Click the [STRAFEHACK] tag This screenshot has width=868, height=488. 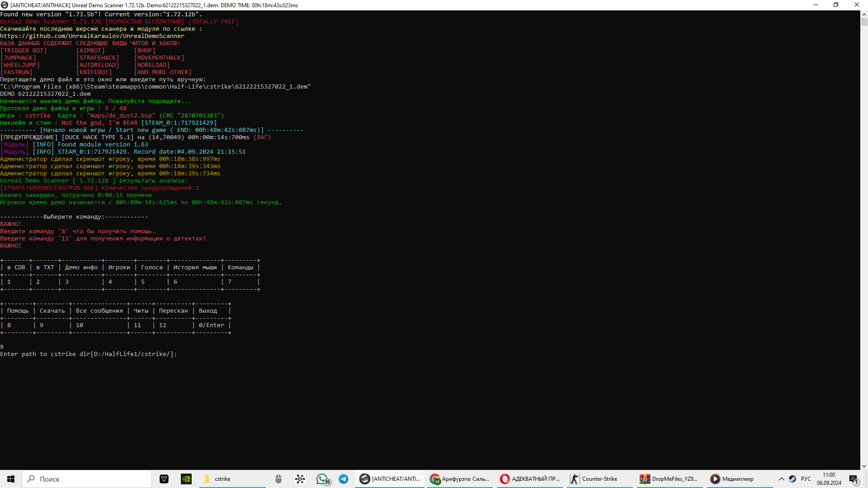(98, 58)
